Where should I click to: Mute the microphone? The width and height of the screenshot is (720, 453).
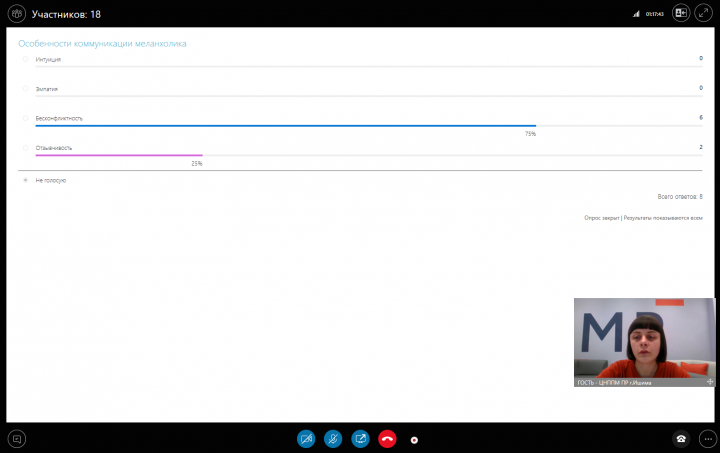coord(333,438)
